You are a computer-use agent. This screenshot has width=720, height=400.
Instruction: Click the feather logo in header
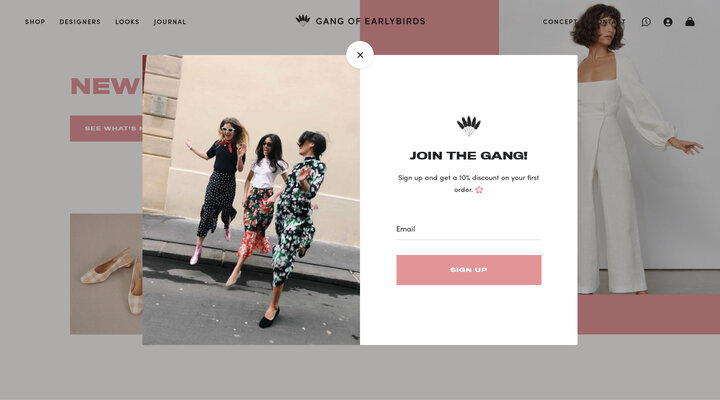click(x=303, y=20)
